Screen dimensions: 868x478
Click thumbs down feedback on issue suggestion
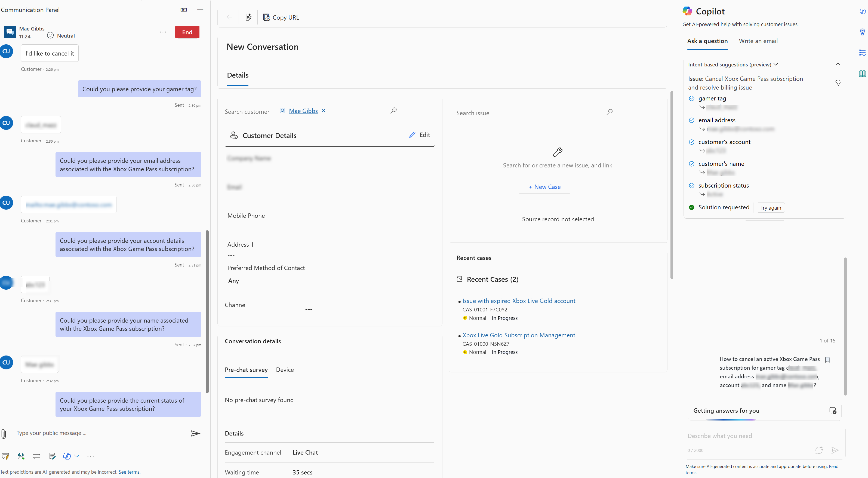tap(838, 82)
